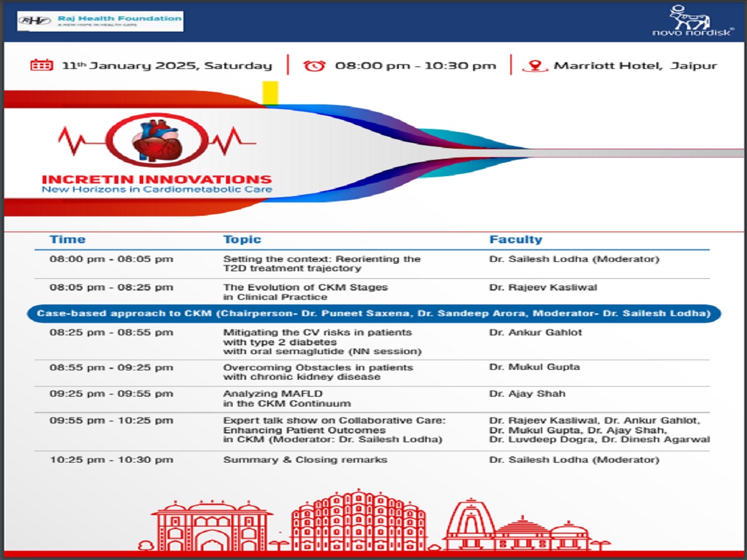Click the Faculty column header
Viewport: 747px width, 560px height.
point(516,239)
